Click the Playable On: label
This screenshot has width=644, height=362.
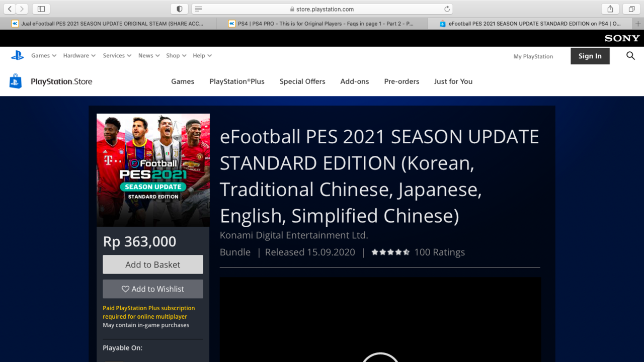tap(123, 348)
